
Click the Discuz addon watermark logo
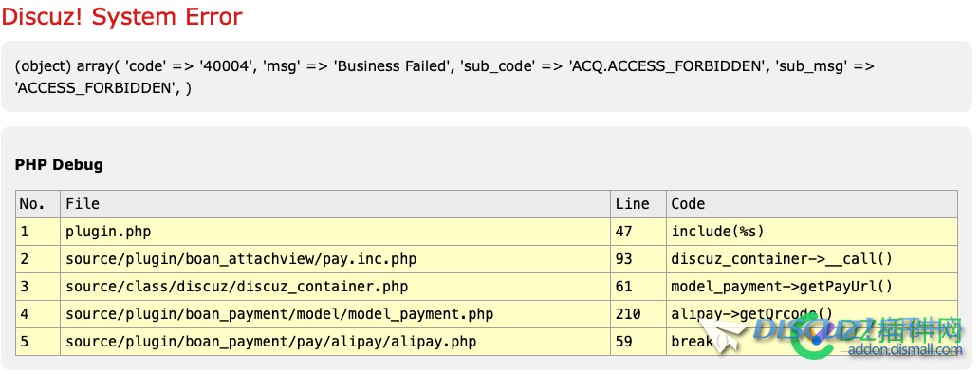pos(831,331)
